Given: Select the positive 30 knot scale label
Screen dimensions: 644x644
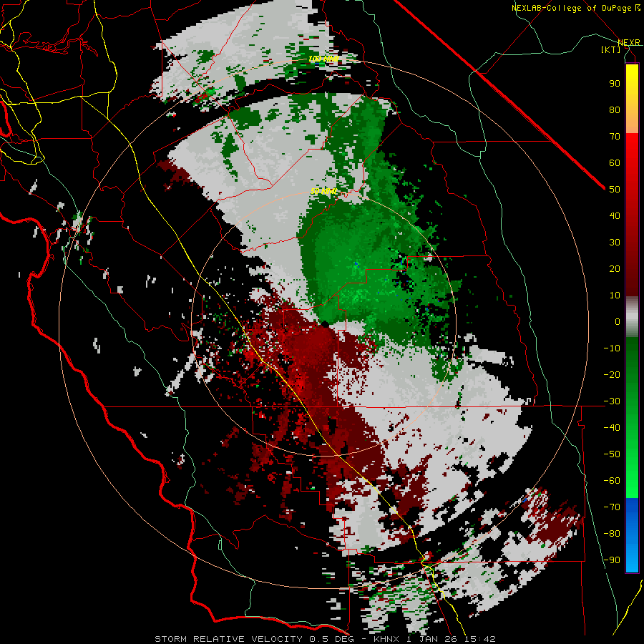Looking at the screenshot, I should click(615, 243).
